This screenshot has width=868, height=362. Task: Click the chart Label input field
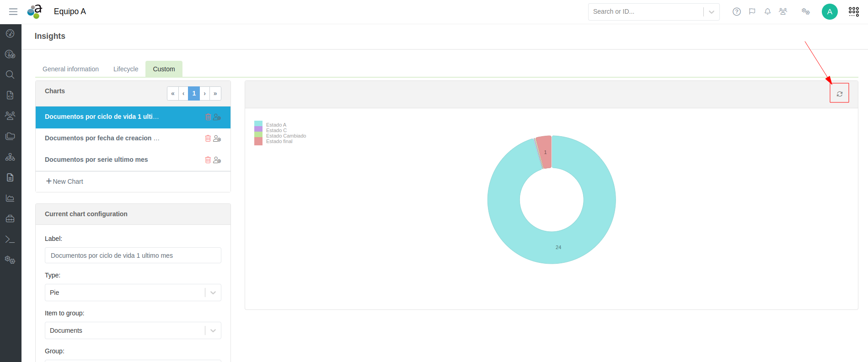pyautogui.click(x=133, y=256)
